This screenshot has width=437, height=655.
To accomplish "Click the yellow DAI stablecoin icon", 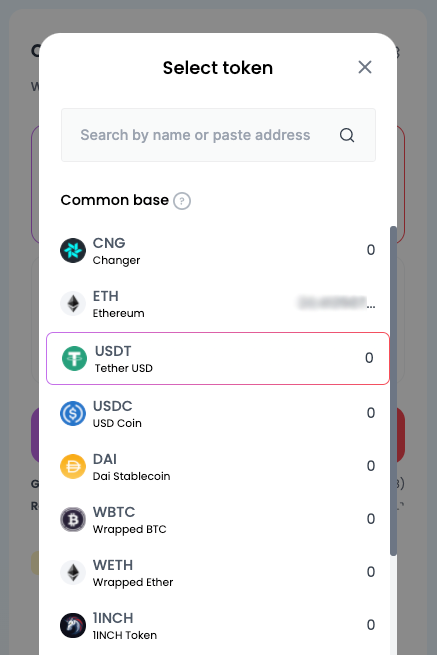I will click(73, 467).
